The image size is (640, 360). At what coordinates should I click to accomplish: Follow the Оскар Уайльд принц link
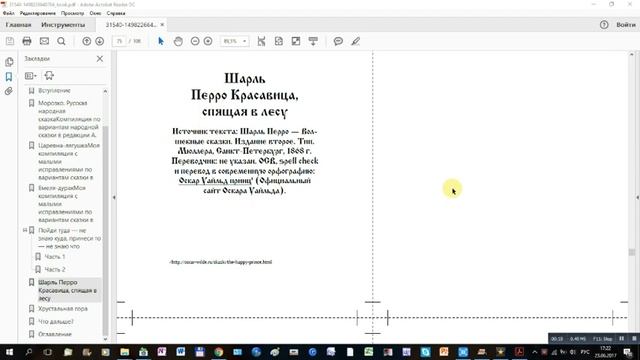coord(216,180)
